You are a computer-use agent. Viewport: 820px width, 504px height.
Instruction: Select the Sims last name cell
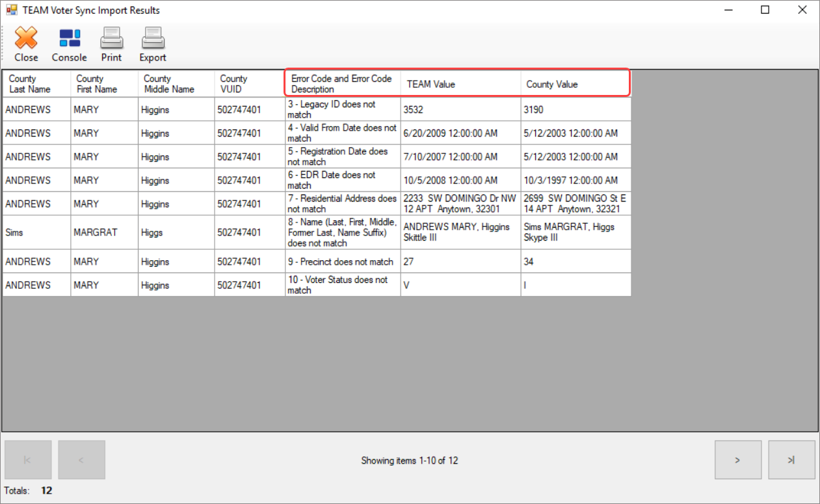36,232
